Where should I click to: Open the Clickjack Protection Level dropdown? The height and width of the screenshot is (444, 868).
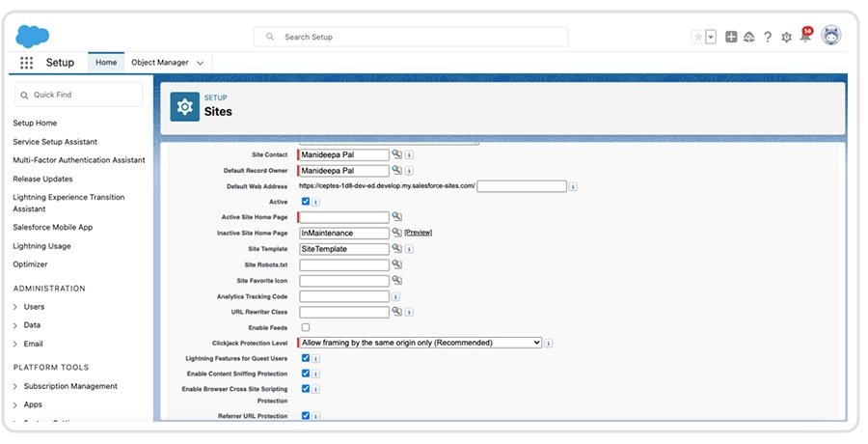coord(420,343)
